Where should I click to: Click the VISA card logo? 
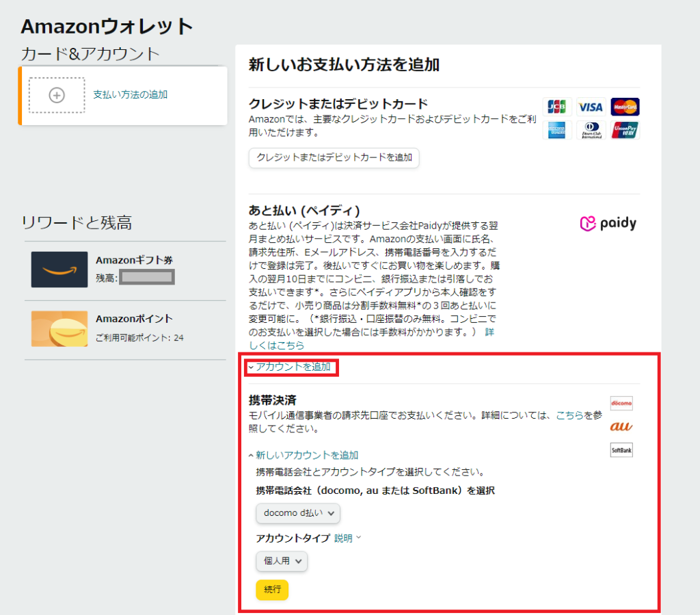591,107
